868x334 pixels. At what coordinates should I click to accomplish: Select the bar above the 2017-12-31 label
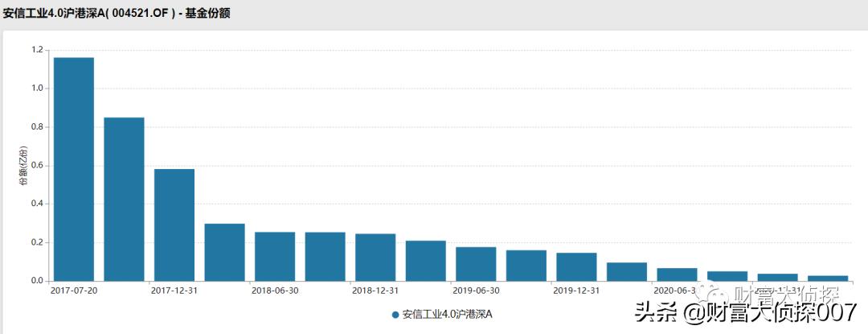[174, 225]
